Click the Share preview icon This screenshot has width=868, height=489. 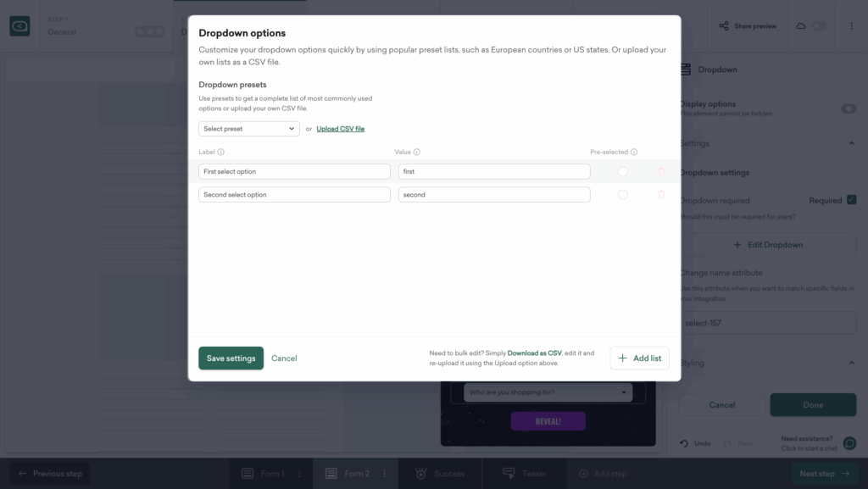click(724, 26)
